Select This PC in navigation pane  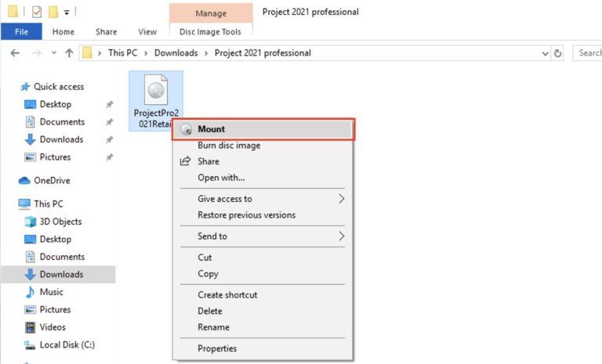(x=49, y=204)
